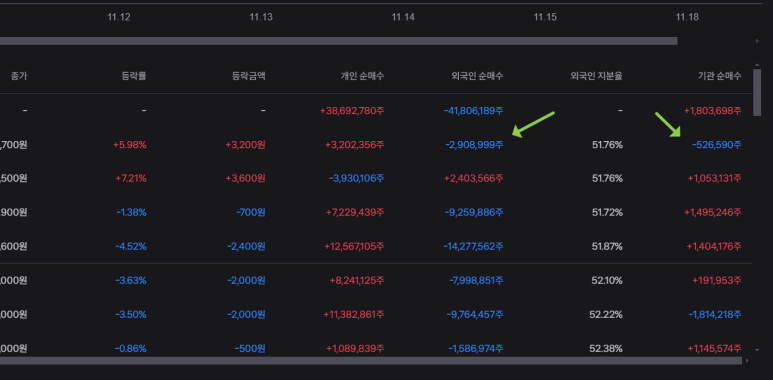Click the +1,089,839주 cell
Screen dimensions: 773x380
point(355,348)
